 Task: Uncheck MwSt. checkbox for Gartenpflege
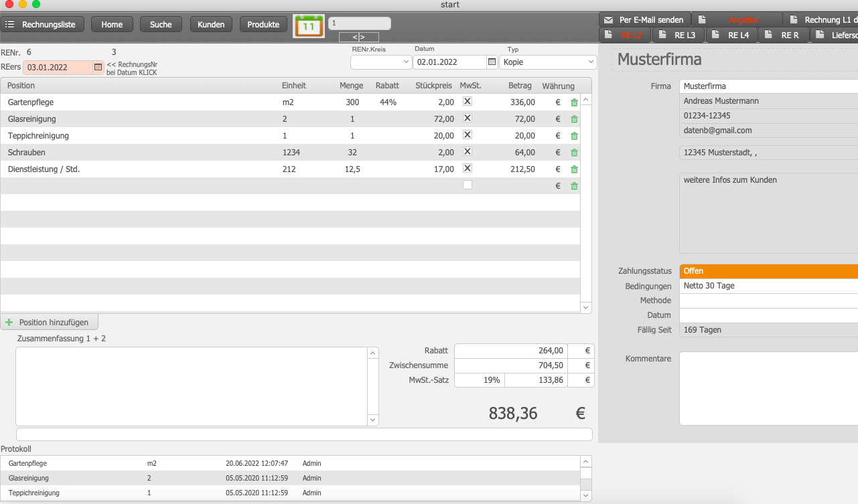pyautogui.click(x=468, y=101)
